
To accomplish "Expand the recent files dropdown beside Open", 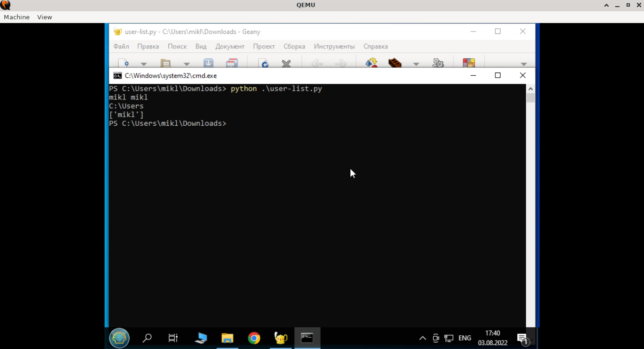I will coord(187,64).
